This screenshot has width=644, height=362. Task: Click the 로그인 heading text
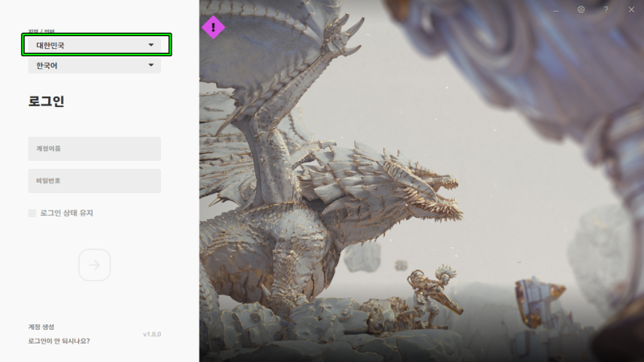pos(46,101)
